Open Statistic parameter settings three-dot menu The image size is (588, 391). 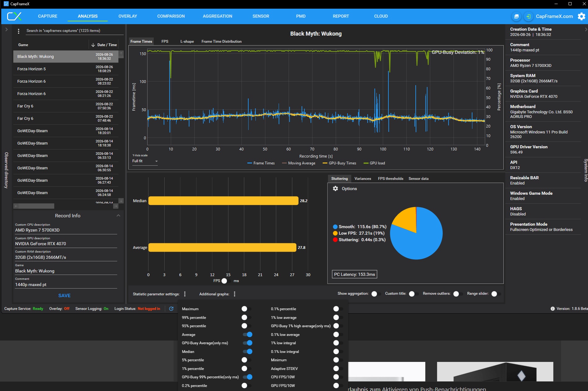coord(185,294)
